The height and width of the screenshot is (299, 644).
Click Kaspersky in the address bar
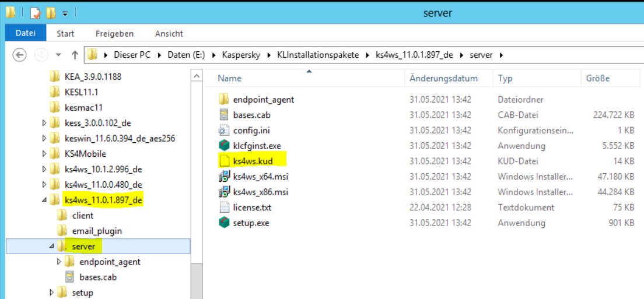pyautogui.click(x=241, y=55)
